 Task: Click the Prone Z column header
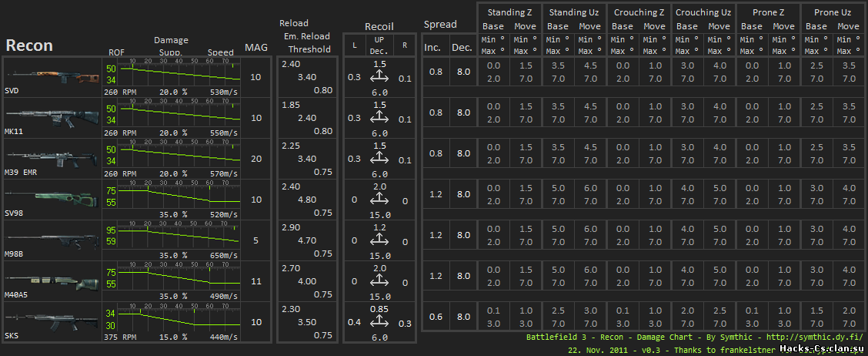coord(768,12)
